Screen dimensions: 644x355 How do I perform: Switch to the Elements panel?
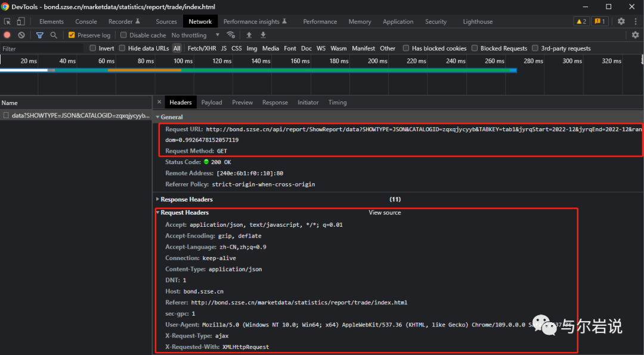point(51,21)
